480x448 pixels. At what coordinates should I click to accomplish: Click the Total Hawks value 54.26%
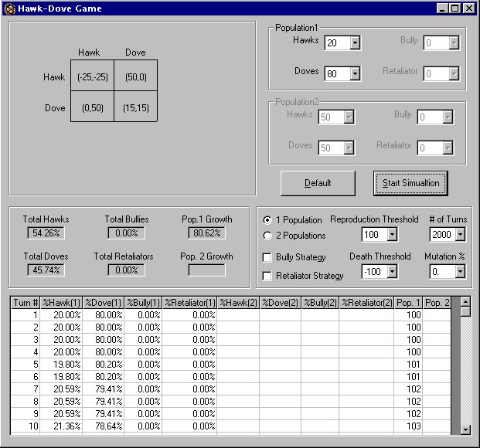(46, 232)
